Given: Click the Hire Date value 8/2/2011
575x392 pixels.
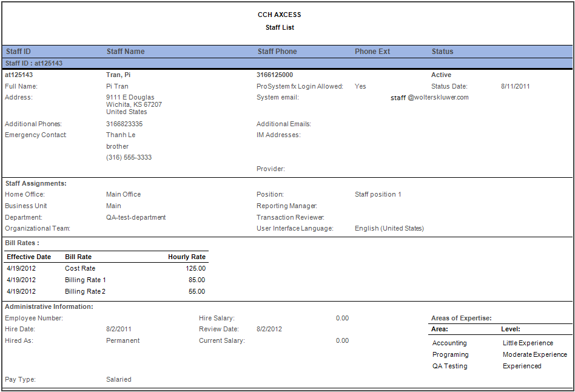Looking at the screenshot, I should click(120, 329).
